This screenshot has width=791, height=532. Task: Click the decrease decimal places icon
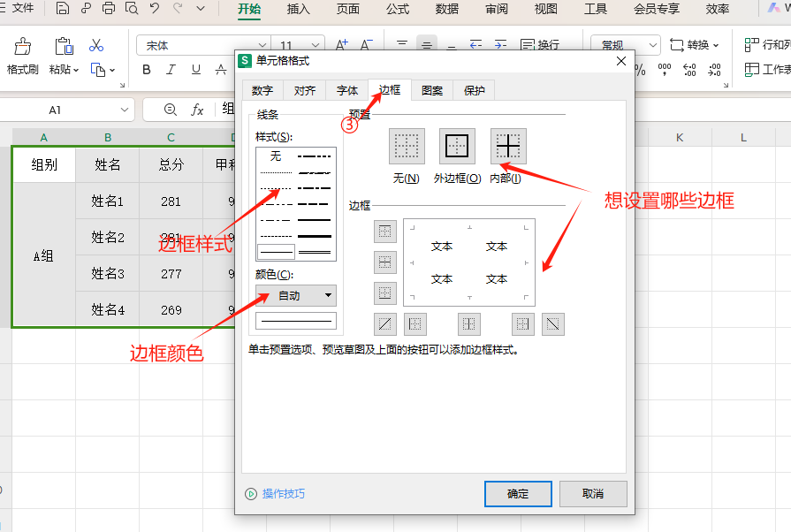(714, 70)
